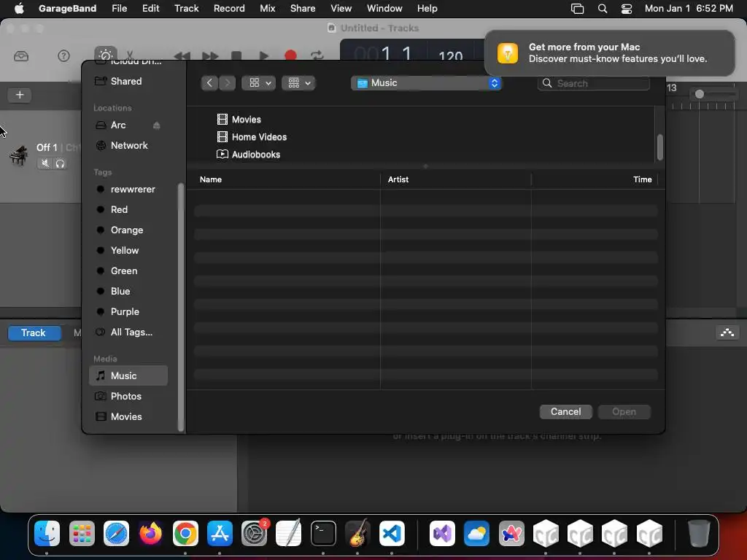Sort by the Name column
Screen dimensions: 747x560
point(211,179)
